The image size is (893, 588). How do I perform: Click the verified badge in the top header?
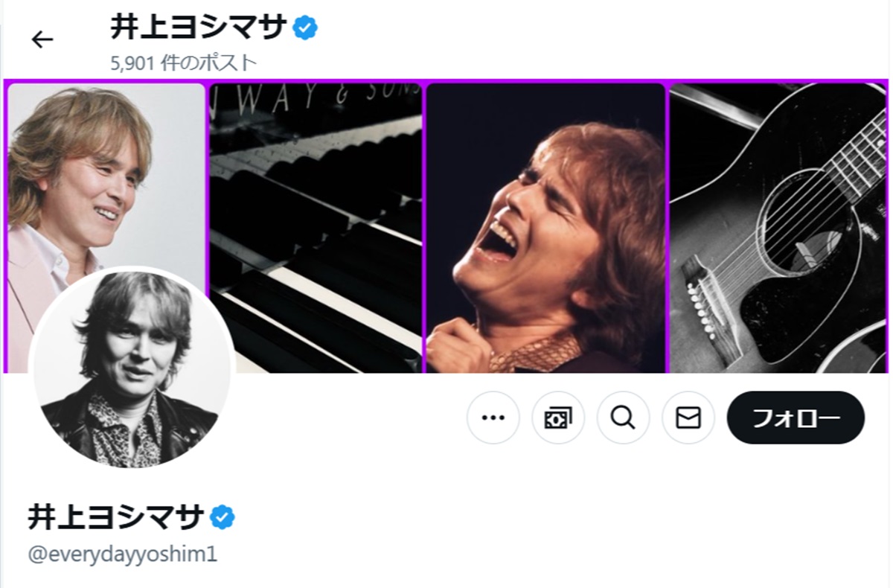tap(305, 28)
